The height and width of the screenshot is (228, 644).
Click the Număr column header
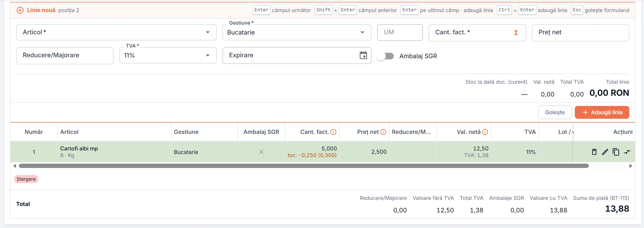(34, 132)
